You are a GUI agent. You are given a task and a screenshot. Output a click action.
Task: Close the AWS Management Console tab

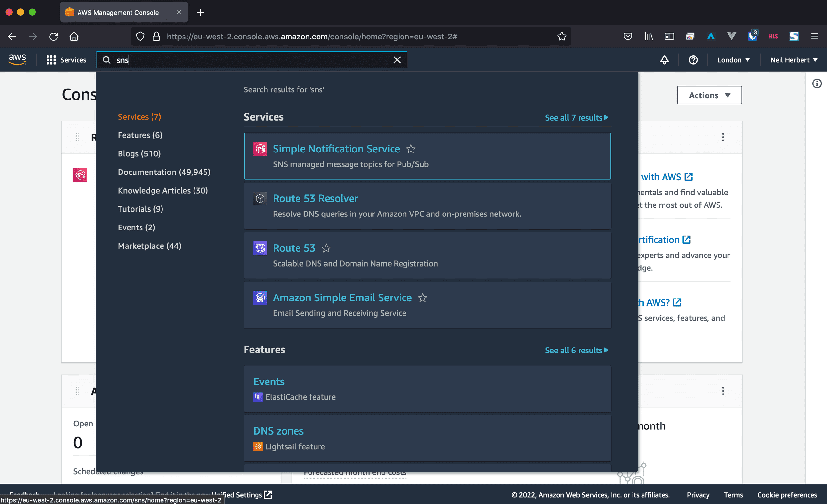tap(179, 12)
